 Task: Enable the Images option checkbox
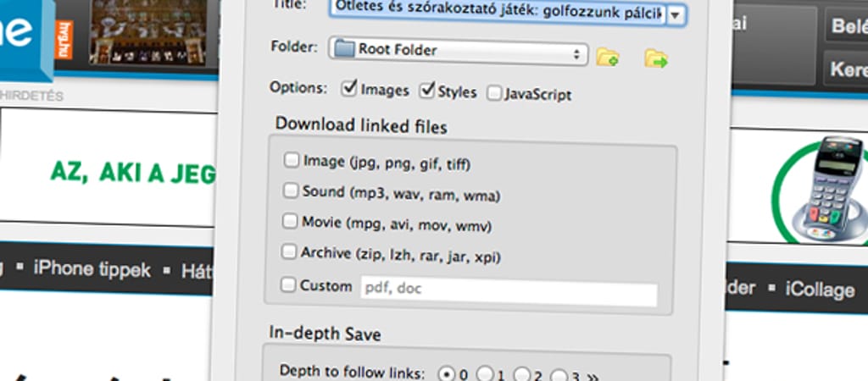[348, 90]
